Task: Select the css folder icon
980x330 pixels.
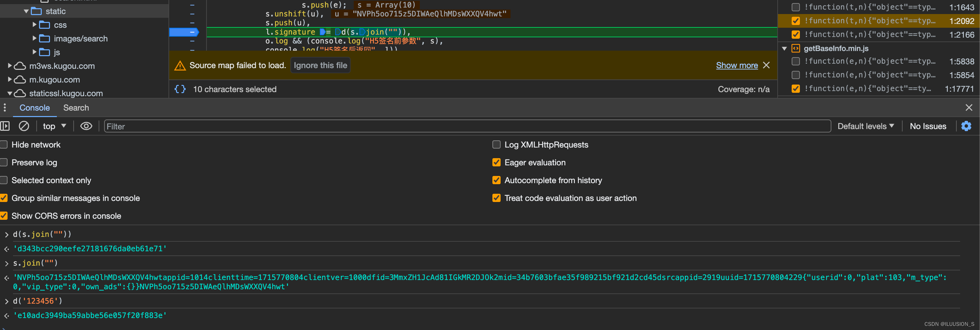Action: pyautogui.click(x=45, y=25)
